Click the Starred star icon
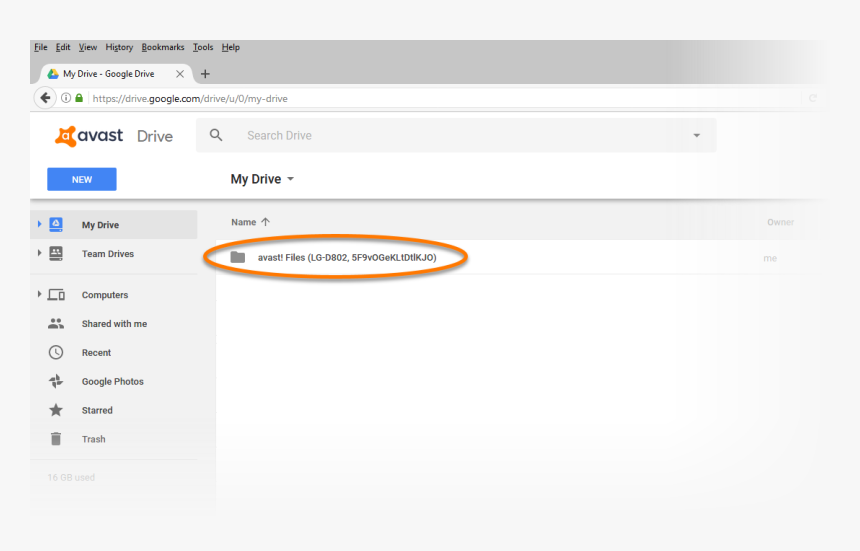 (56, 410)
